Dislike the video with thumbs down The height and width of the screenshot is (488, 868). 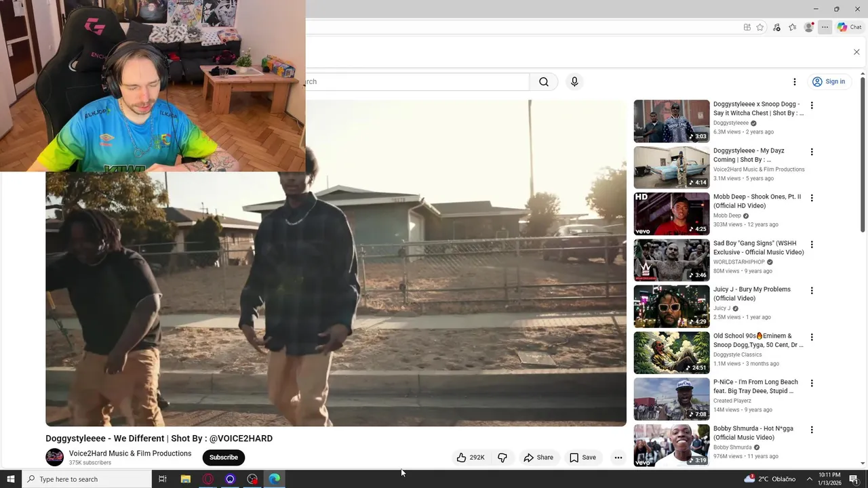[502, 457]
